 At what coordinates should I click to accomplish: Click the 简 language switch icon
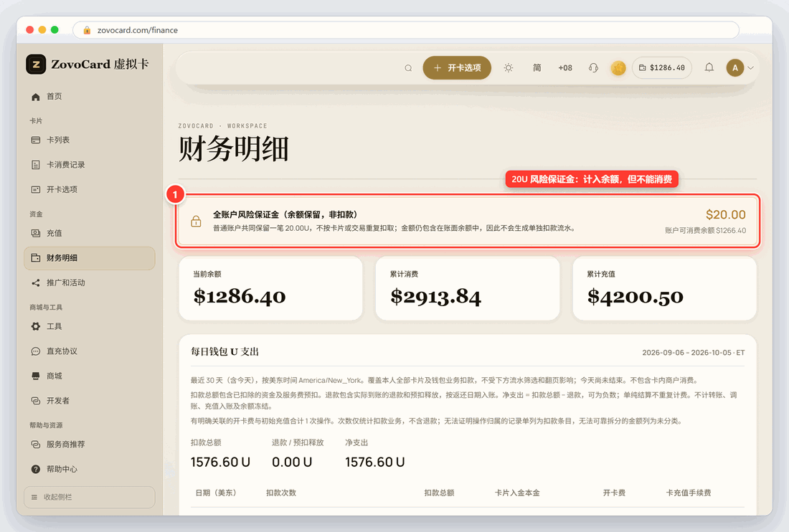pyautogui.click(x=537, y=68)
